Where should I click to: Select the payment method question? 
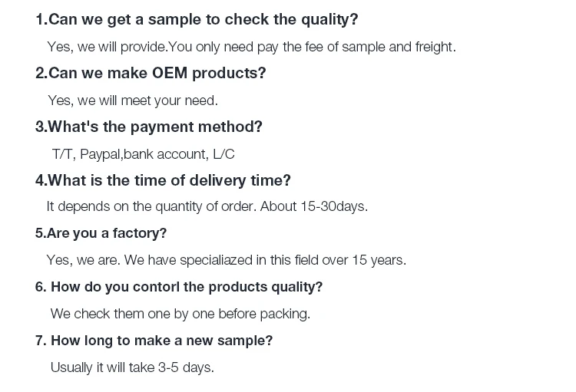[x=149, y=127]
